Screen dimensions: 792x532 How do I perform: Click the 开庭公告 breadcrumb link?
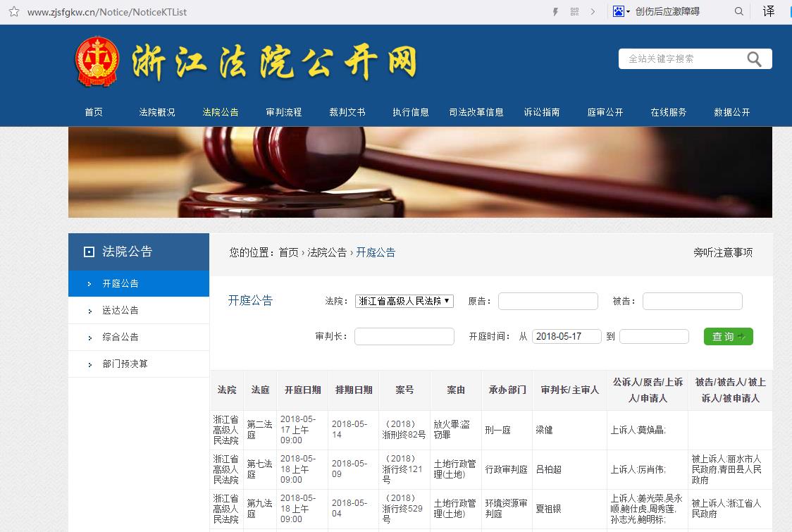tap(376, 252)
